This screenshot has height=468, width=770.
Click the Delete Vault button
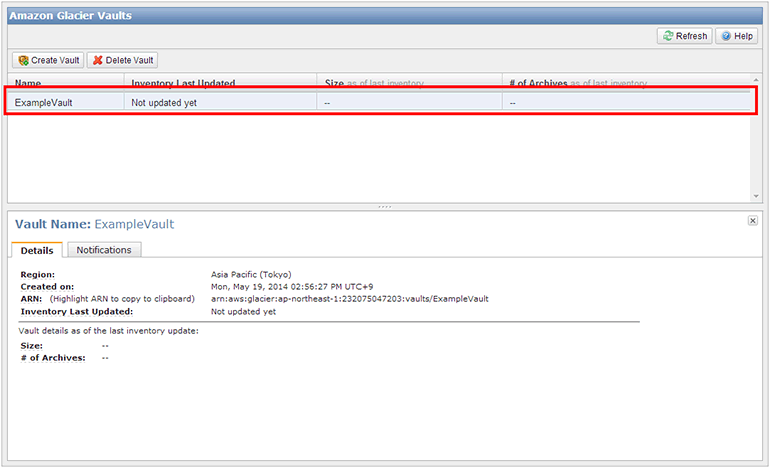coord(123,60)
